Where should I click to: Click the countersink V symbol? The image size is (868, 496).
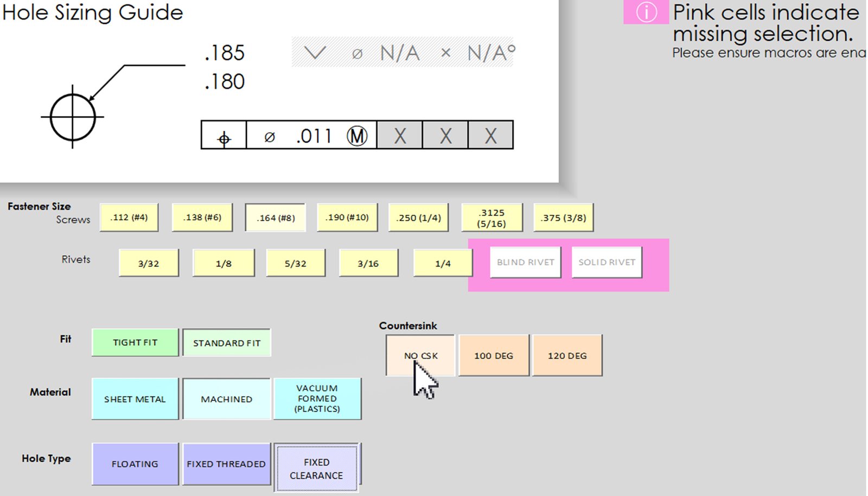[315, 53]
